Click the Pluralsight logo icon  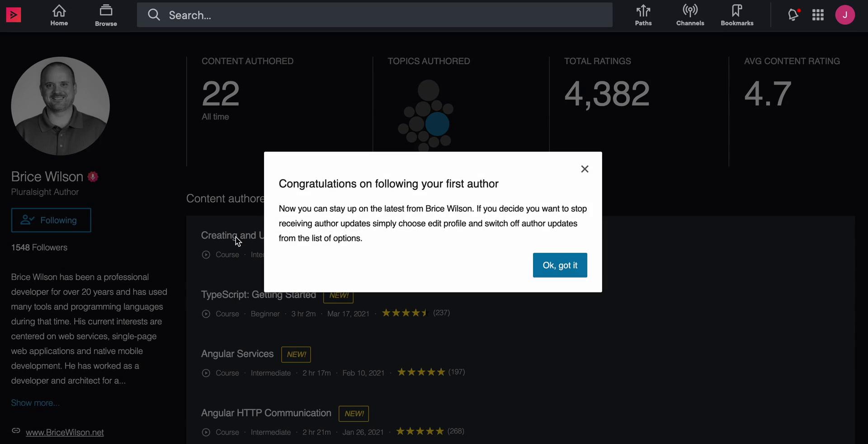point(14,15)
